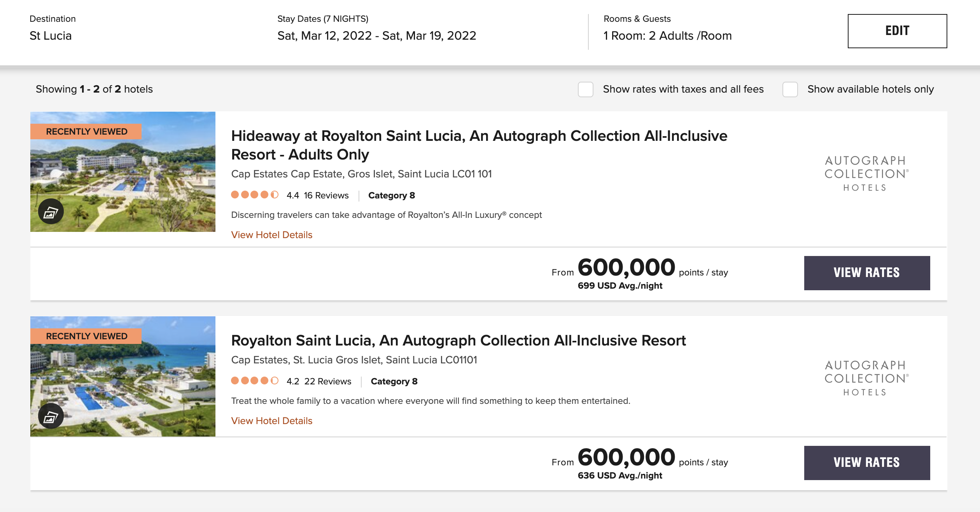Click the St Lucia destination field
980x512 pixels.
click(x=51, y=36)
